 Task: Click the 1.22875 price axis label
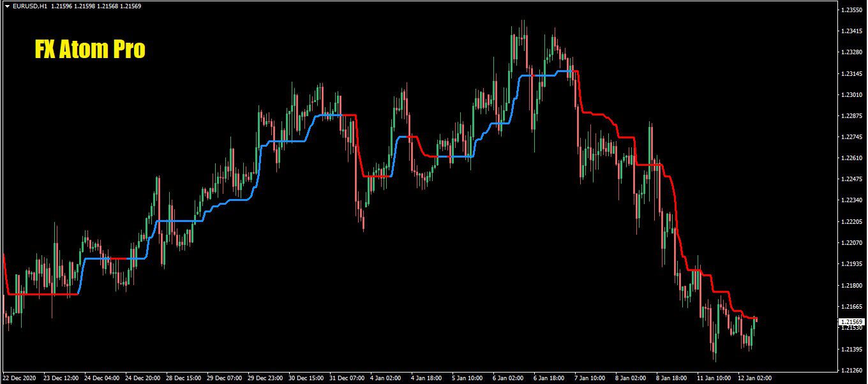(x=853, y=116)
